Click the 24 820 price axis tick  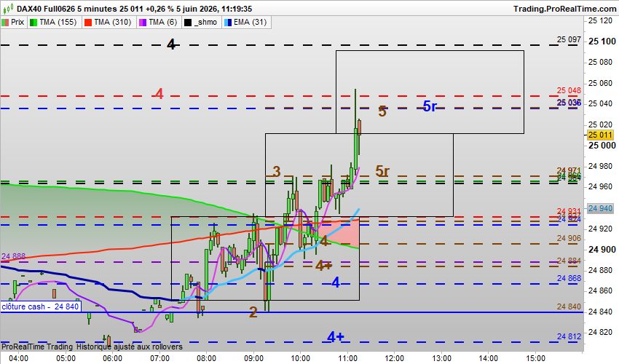(600, 332)
